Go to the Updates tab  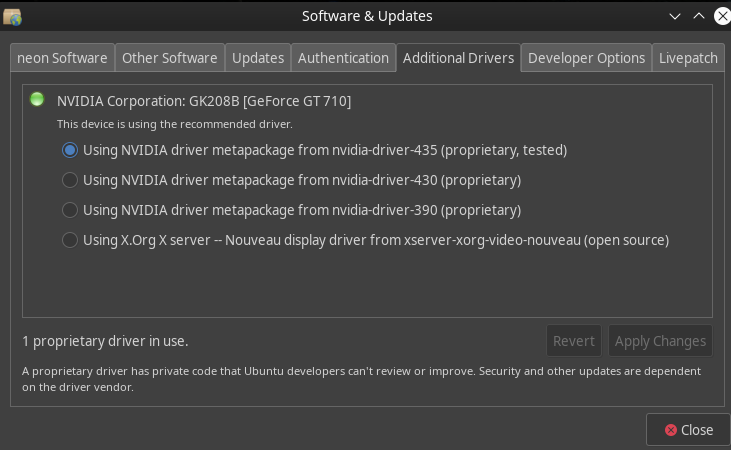click(x=258, y=58)
